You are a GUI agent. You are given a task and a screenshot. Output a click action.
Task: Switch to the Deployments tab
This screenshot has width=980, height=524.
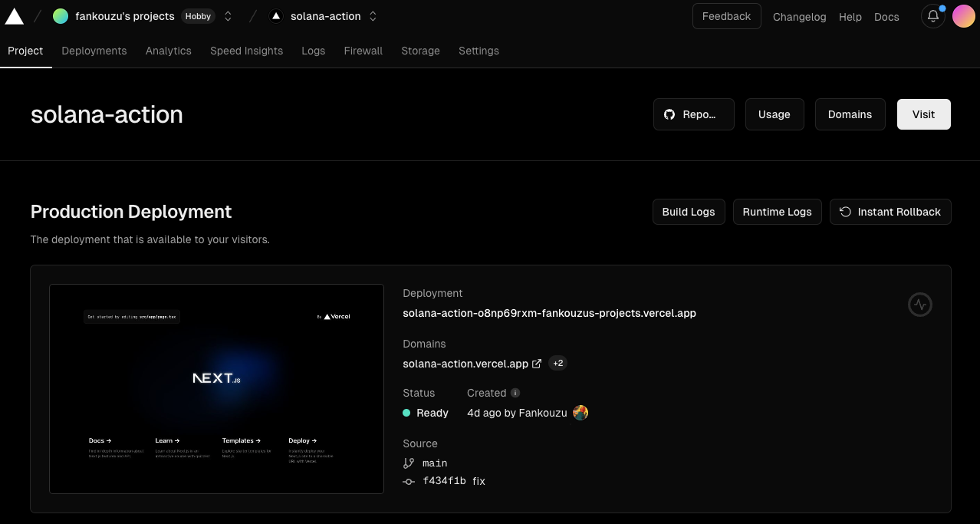(94, 51)
